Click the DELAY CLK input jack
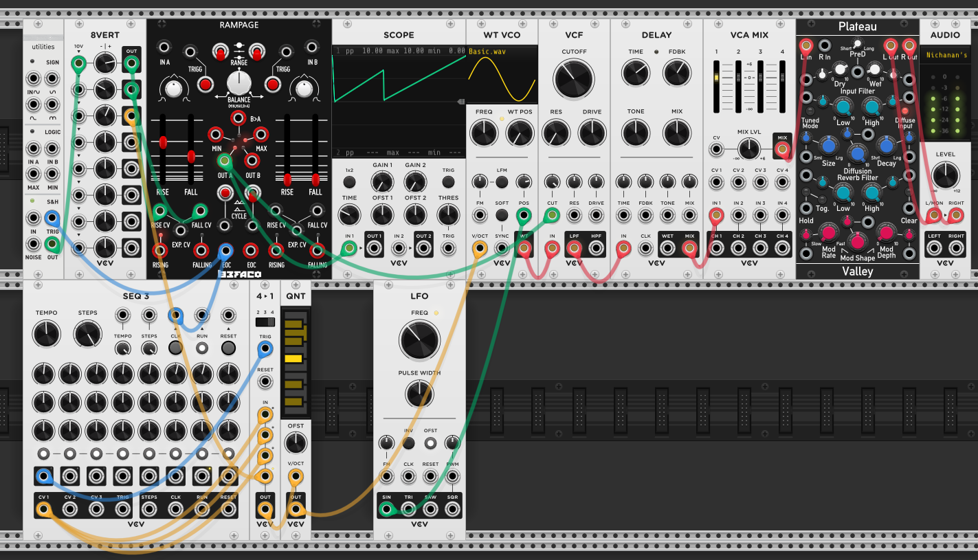Viewport: 978px width, 560px height. click(x=645, y=249)
